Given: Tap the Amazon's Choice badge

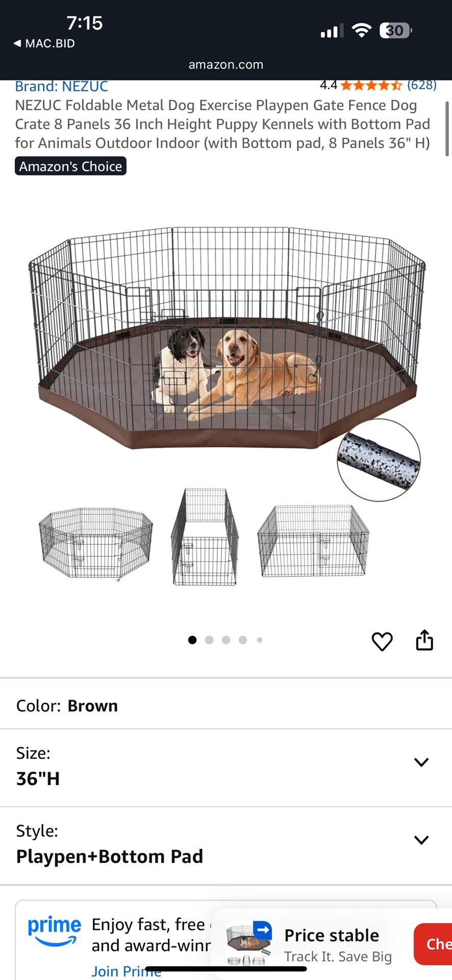Looking at the screenshot, I should [70, 166].
